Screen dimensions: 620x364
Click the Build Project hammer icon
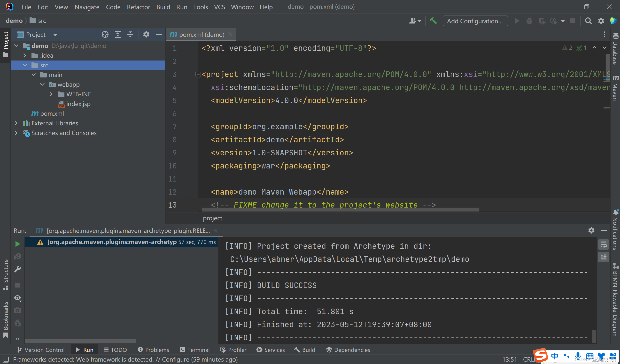[x=433, y=21]
